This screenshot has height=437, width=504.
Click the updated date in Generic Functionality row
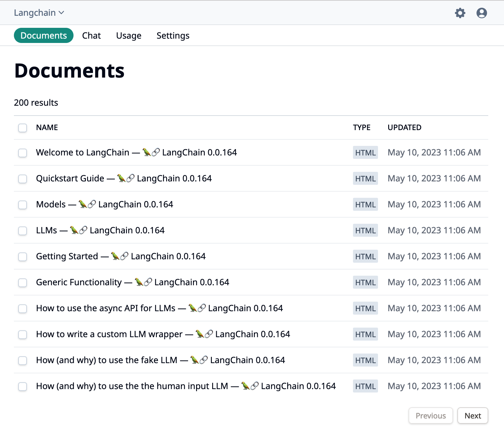pyautogui.click(x=434, y=282)
